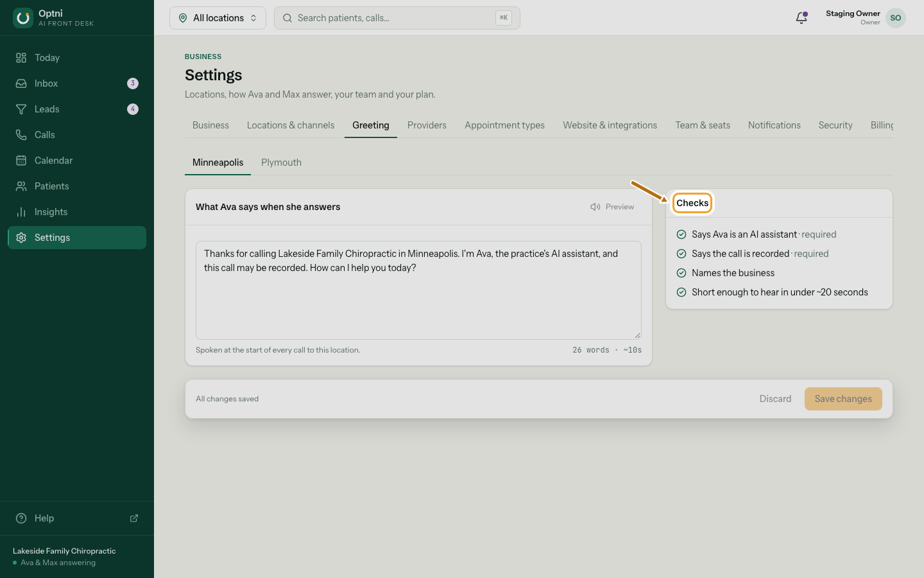Viewport: 924px width, 578px height.
Task: Click the external link icon beside Help
Action: pos(134,518)
